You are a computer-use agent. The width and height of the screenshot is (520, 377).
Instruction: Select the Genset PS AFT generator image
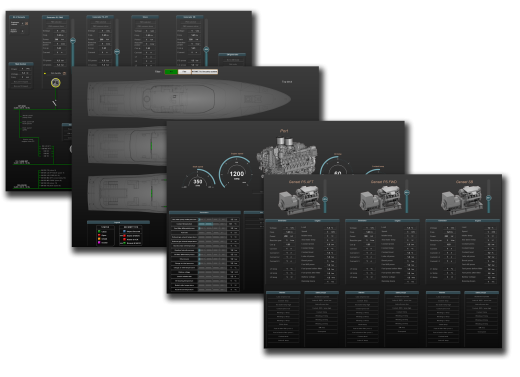coord(299,200)
